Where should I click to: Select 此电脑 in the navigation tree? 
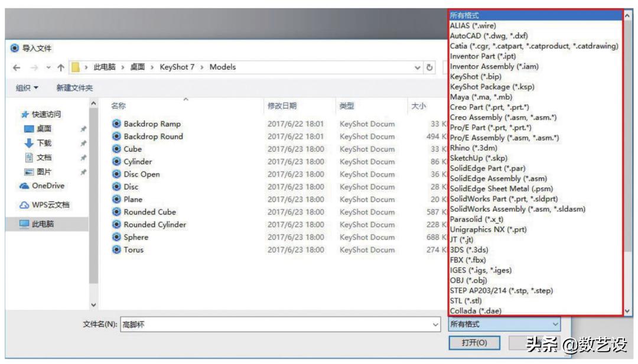[x=44, y=224]
